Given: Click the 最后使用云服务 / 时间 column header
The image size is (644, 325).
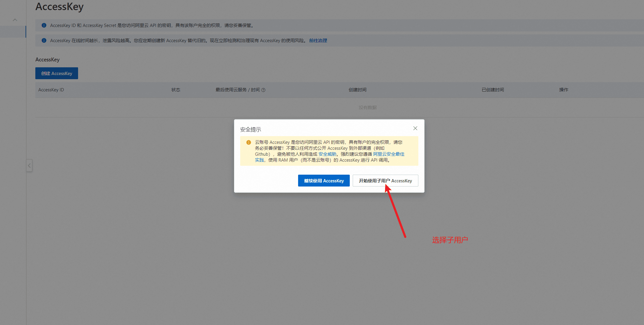Looking at the screenshot, I should point(237,90).
